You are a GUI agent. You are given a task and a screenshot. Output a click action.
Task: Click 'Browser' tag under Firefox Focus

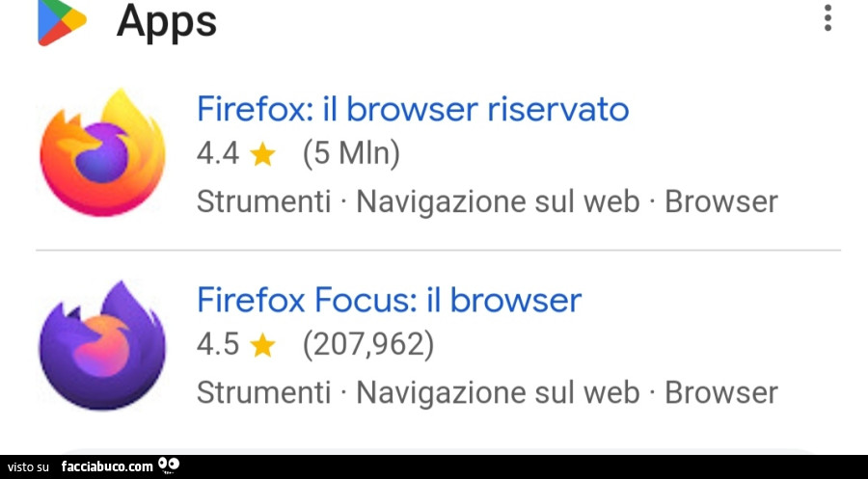coord(720,392)
